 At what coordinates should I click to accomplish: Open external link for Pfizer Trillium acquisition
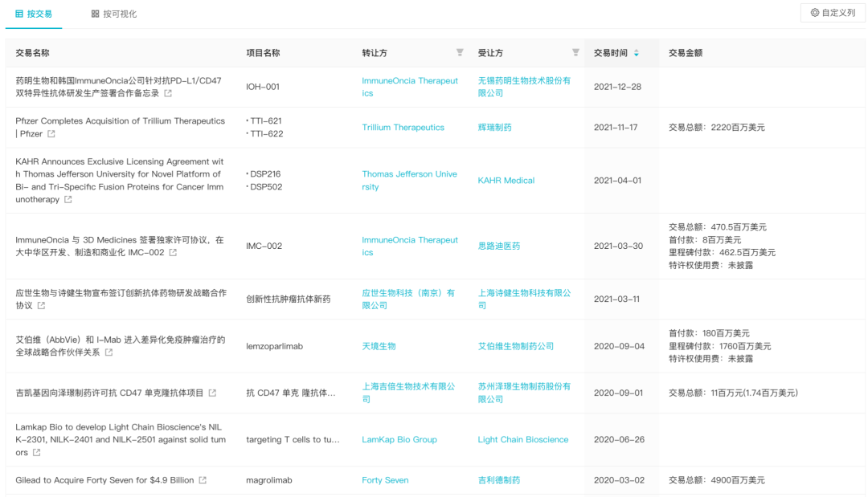click(x=51, y=134)
